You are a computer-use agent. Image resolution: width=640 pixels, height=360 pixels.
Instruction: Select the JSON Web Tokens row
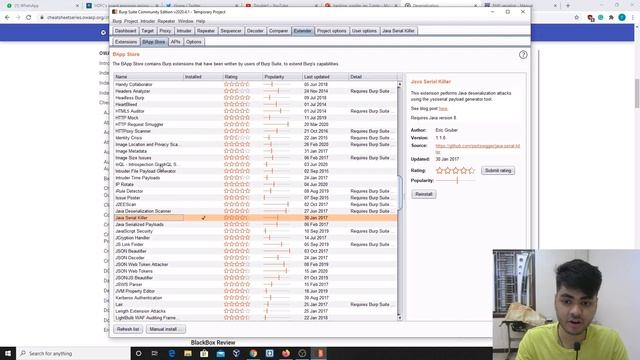(x=255, y=271)
